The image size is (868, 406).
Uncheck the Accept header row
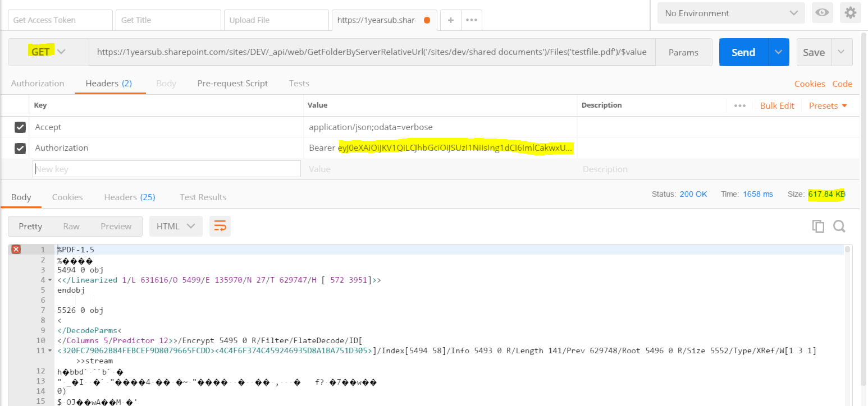(20, 127)
